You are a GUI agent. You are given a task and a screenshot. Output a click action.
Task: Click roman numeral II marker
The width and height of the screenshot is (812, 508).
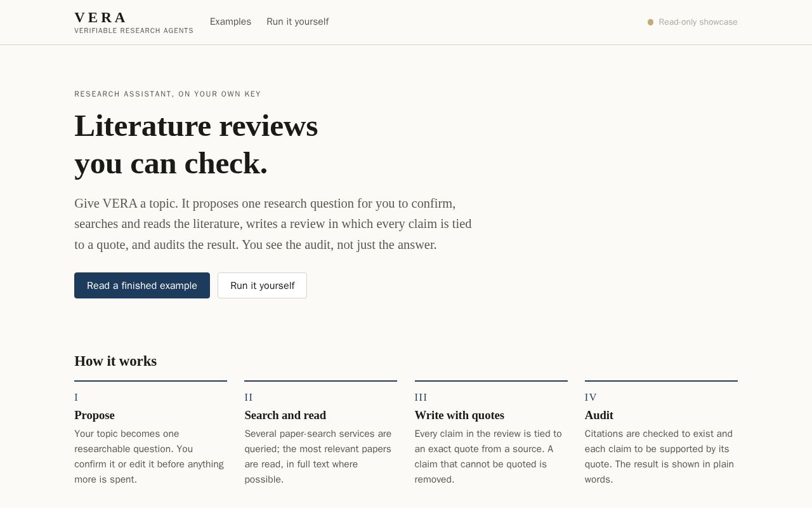(249, 398)
